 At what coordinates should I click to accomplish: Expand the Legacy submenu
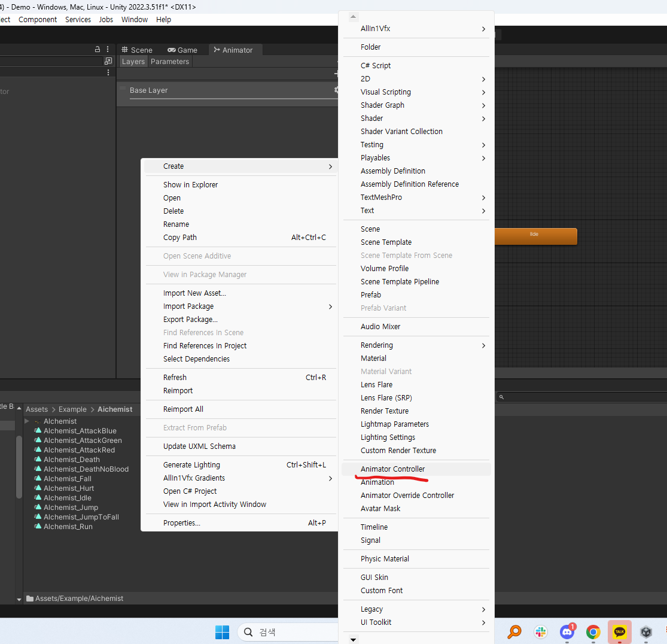484,609
